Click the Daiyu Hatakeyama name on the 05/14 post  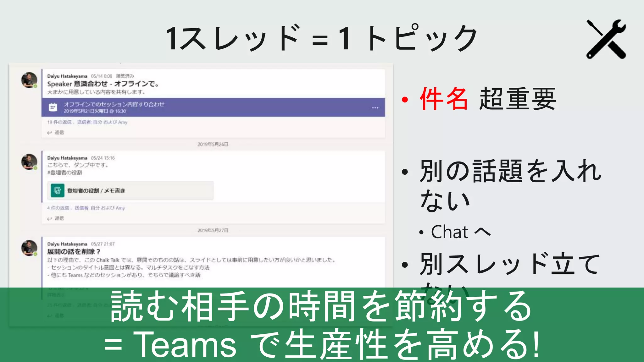(67, 76)
